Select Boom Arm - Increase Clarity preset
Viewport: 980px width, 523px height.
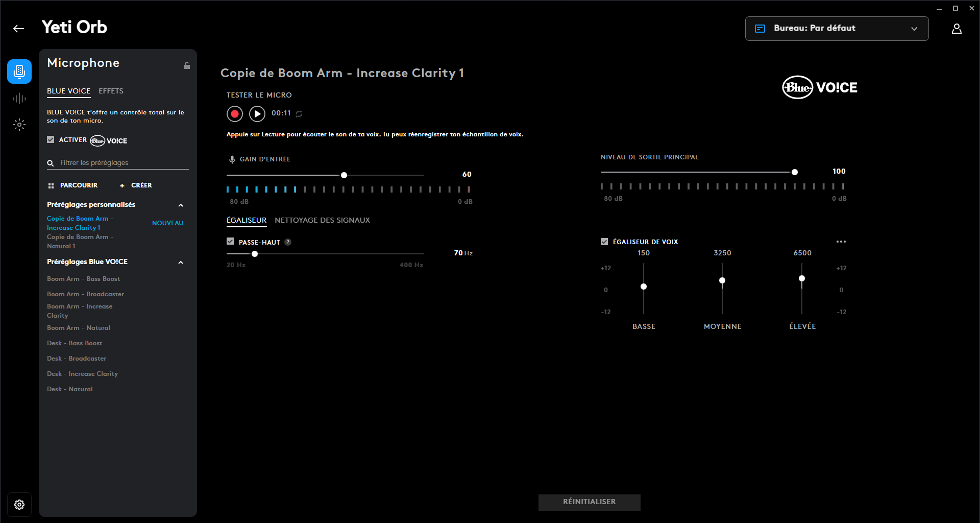point(80,311)
